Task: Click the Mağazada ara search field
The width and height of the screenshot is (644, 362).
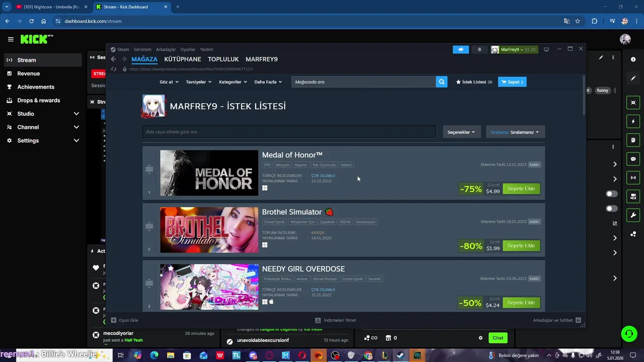Action: tap(363, 82)
